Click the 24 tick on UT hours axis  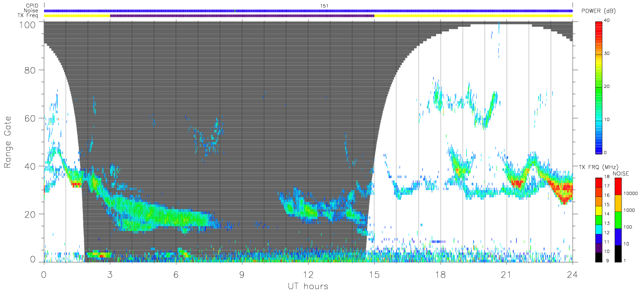572,274
